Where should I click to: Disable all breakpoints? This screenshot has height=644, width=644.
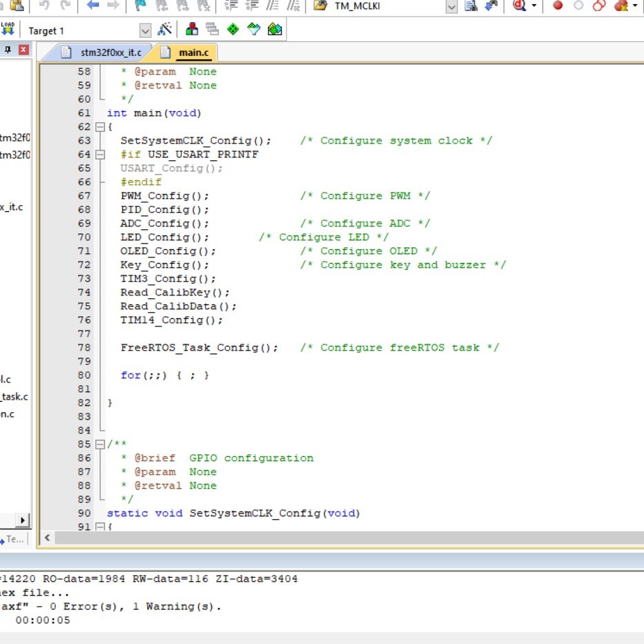pyautogui.click(x=599, y=6)
